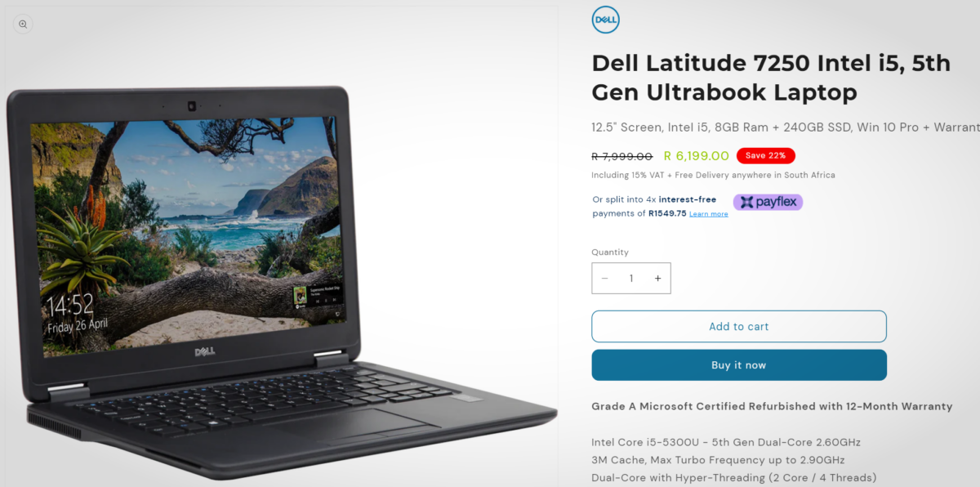Add the laptop to cart
This screenshot has width=980, height=487.
739,326
